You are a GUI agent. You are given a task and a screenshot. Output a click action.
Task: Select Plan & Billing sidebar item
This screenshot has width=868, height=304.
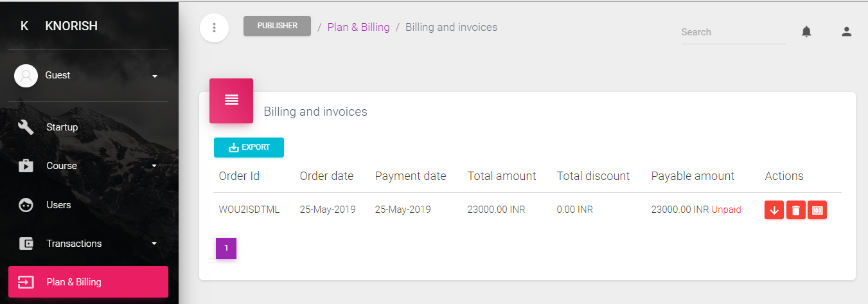click(88, 282)
